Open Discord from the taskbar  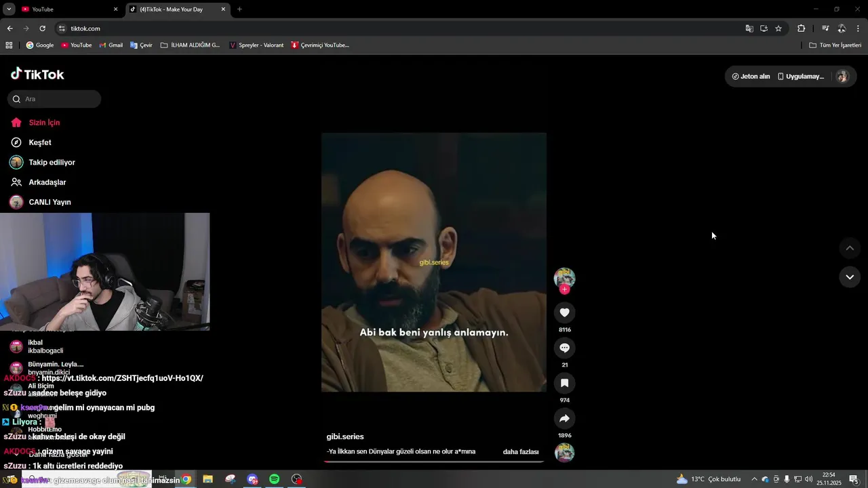tap(252, 479)
